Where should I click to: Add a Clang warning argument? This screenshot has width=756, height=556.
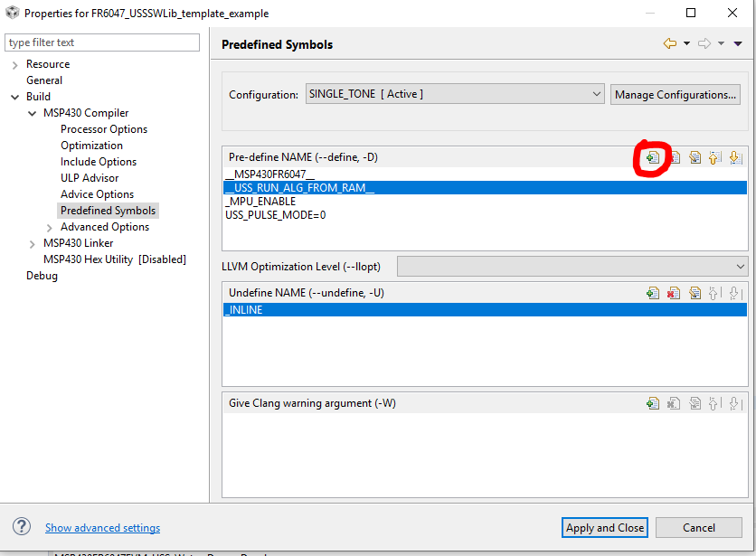(652, 402)
